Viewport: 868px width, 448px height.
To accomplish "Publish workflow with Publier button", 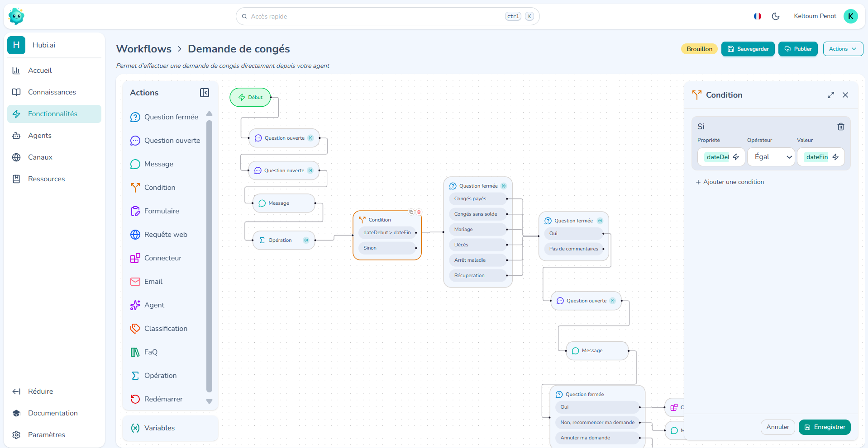I will click(798, 49).
